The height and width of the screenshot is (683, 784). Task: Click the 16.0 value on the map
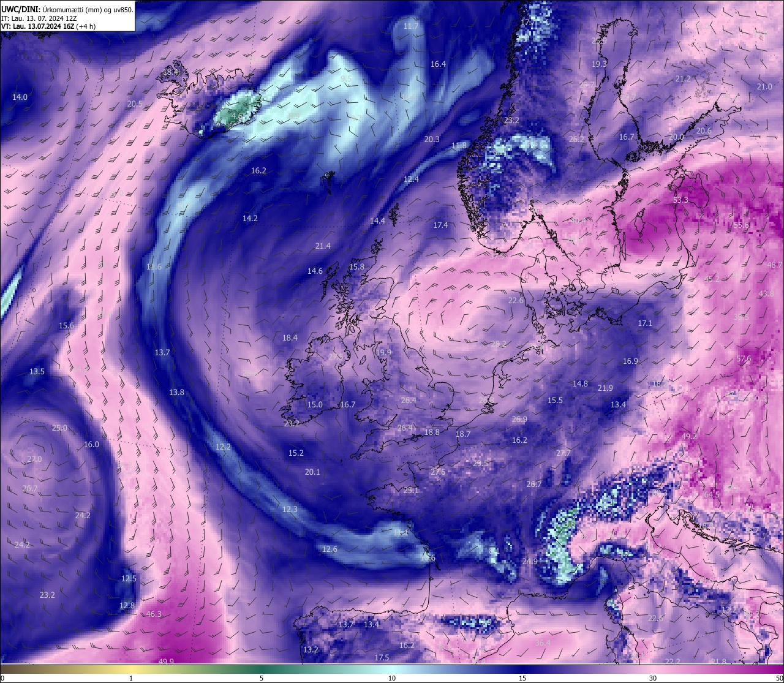click(x=91, y=444)
